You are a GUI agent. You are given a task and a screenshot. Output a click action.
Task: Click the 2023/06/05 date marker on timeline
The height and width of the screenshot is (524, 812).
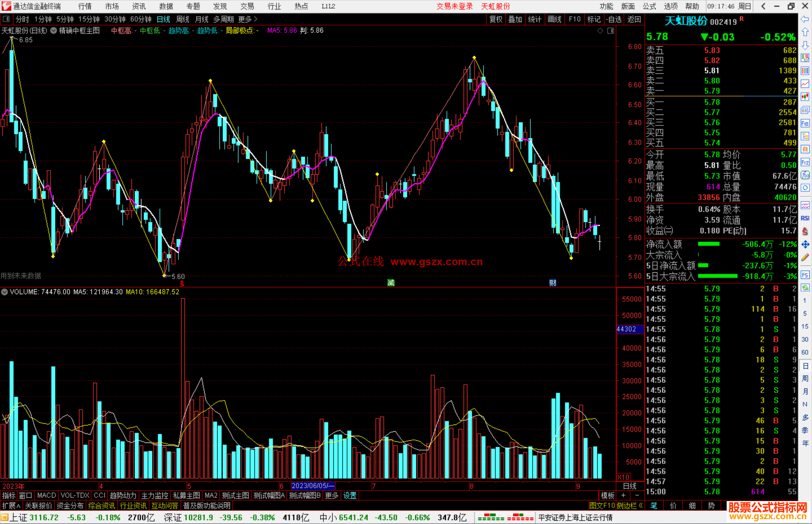click(x=313, y=486)
